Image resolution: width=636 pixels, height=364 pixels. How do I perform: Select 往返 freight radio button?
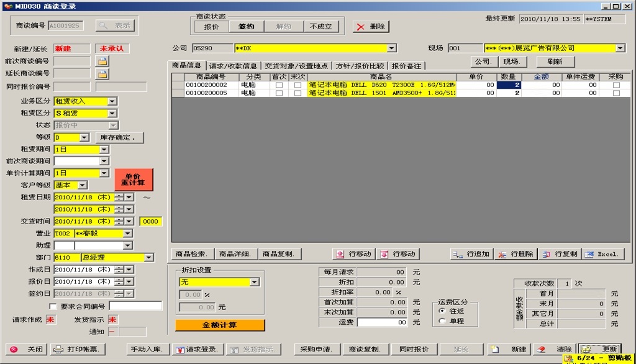click(442, 311)
